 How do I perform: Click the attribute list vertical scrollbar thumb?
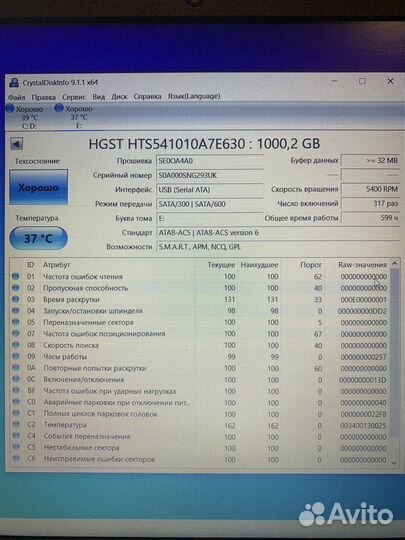click(395, 353)
